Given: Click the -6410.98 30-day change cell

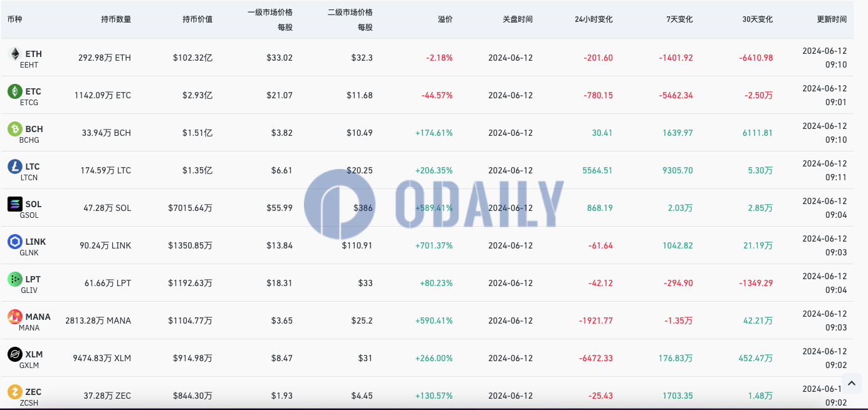Looking at the screenshot, I should tap(756, 58).
